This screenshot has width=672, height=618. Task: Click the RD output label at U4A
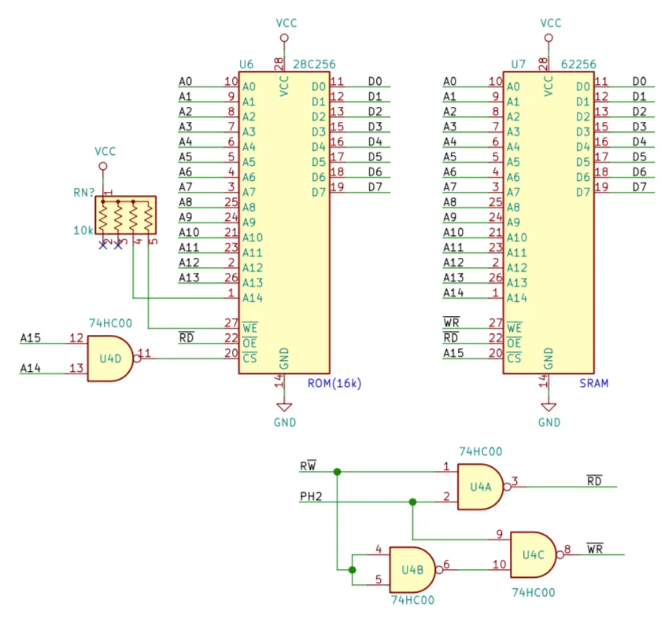tap(594, 481)
